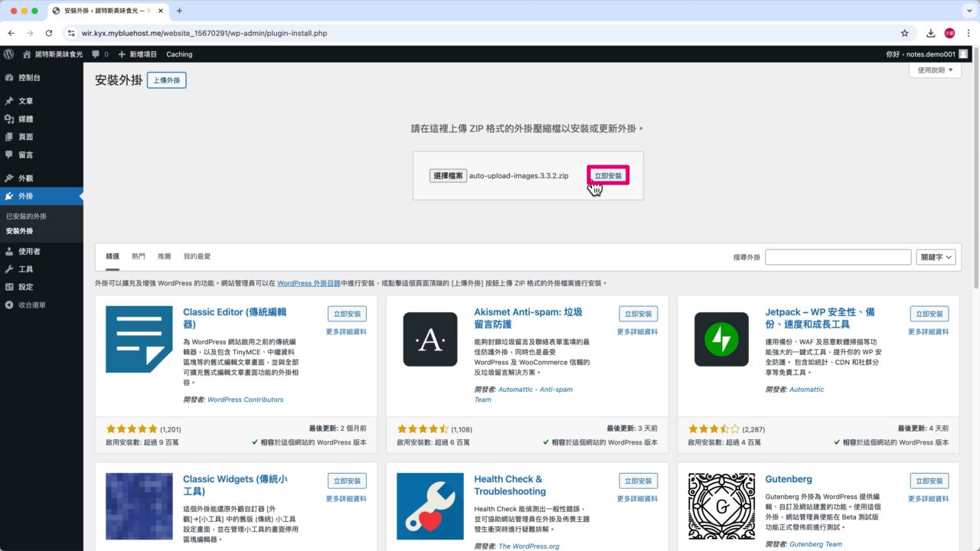Screen dimensions: 980x551
Task: Open the 媒體 media icon in sidebar
Action: coord(9,119)
